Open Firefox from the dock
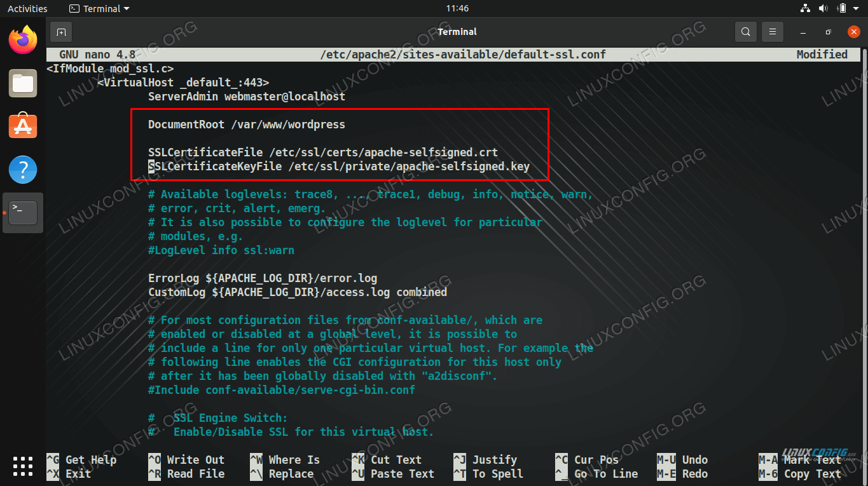Image resolution: width=868 pixels, height=486 pixels. coord(23,40)
